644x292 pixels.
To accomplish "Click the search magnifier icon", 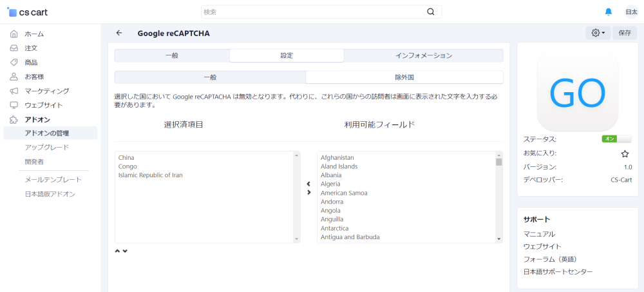I will tap(430, 12).
